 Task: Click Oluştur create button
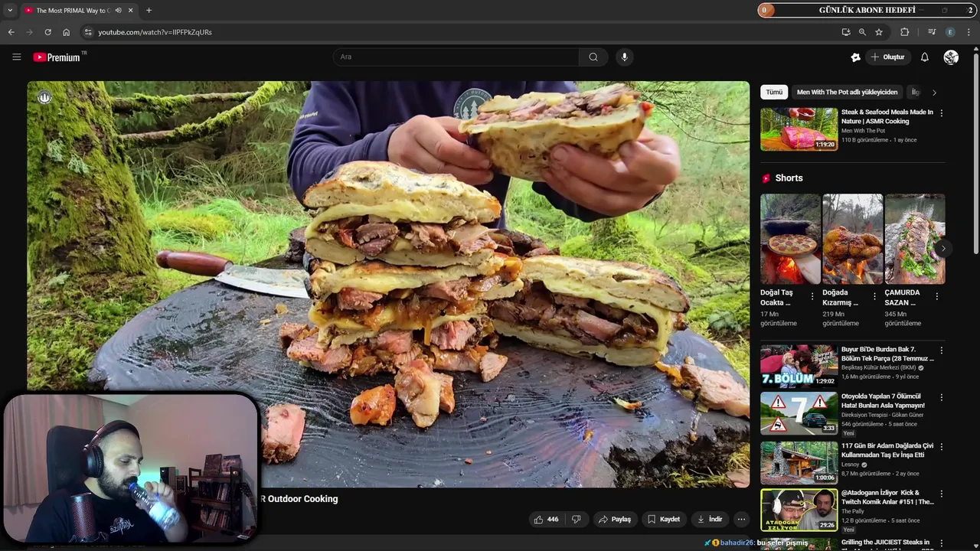[887, 57]
